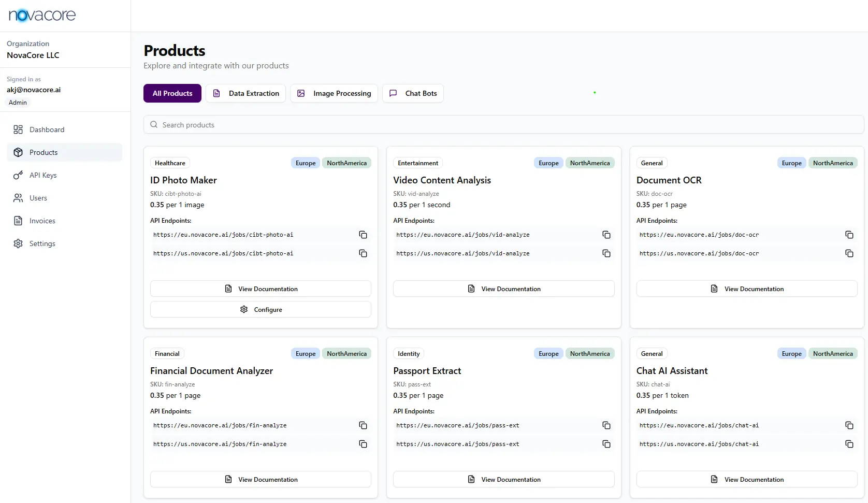Open the Users section in sidebar
This screenshot has height=503, width=868.
[18, 198]
